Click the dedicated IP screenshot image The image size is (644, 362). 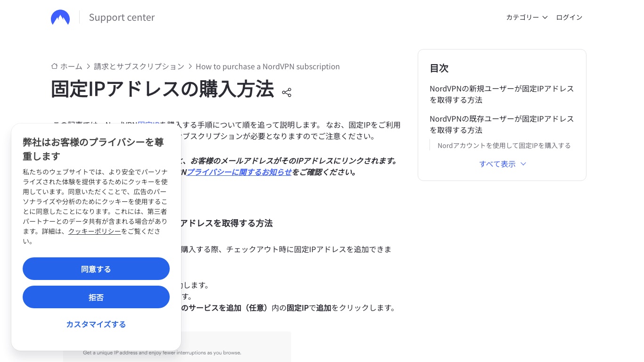click(x=177, y=346)
